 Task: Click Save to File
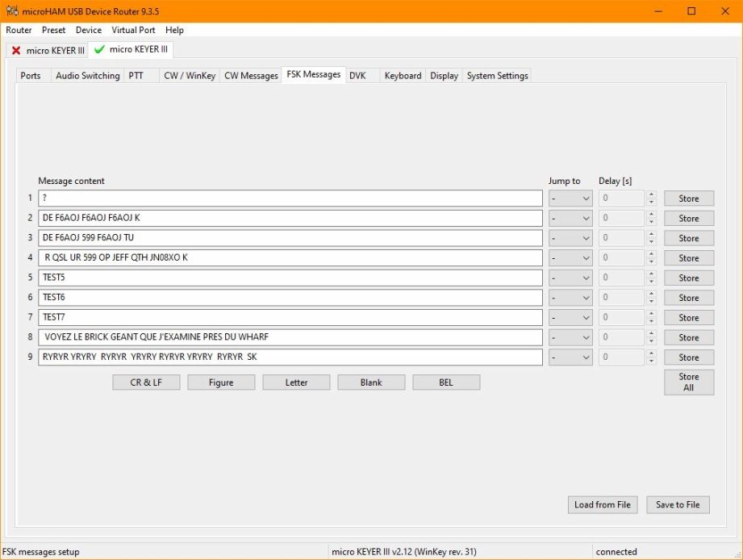[x=678, y=505]
